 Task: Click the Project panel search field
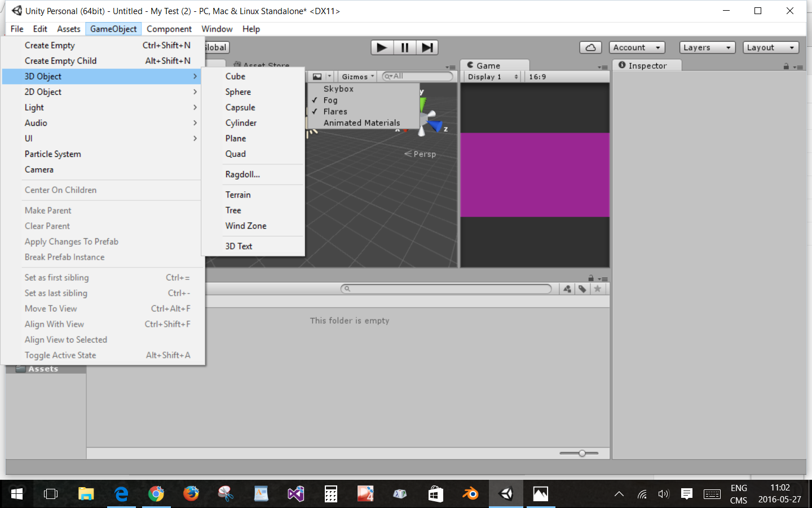pyautogui.click(x=445, y=288)
